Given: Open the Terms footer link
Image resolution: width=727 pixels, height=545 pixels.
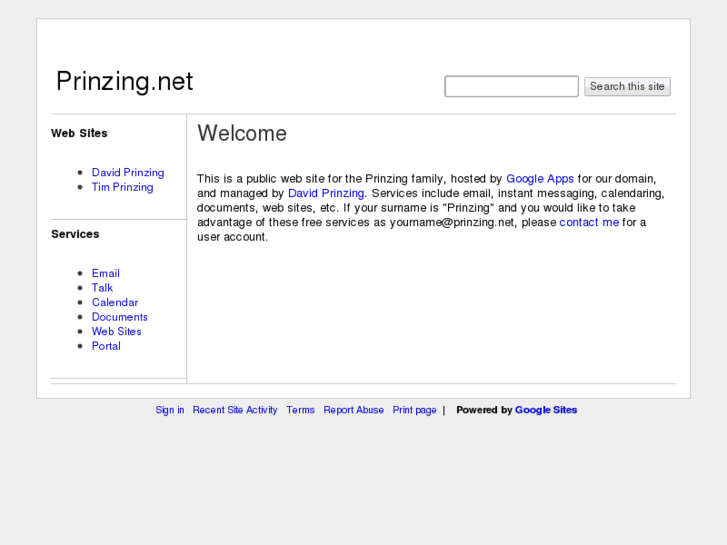Looking at the screenshot, I should coord(300,410).
